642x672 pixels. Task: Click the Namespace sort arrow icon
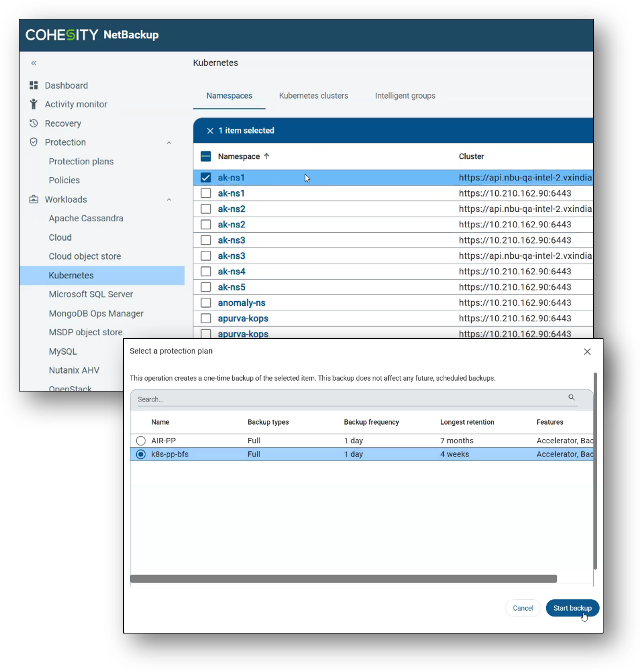click(267, 156)
